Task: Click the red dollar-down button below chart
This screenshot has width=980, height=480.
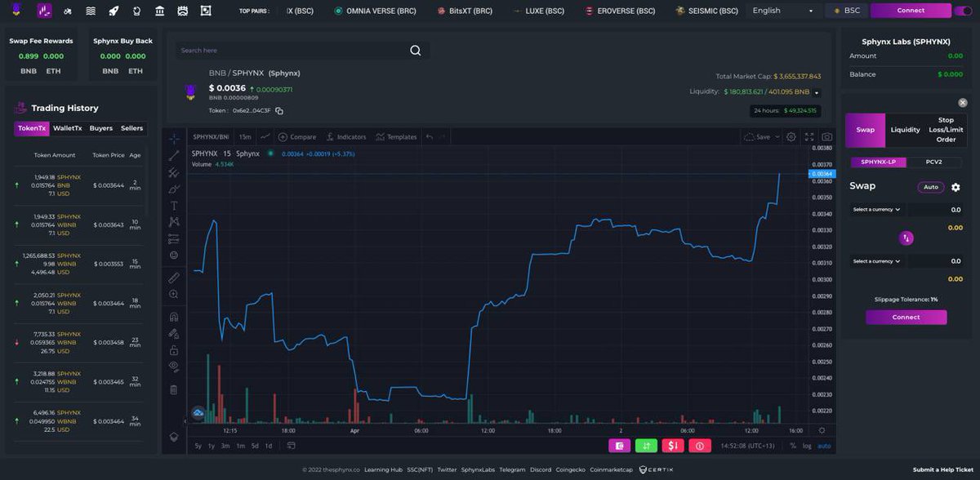Action: point(673,446)
